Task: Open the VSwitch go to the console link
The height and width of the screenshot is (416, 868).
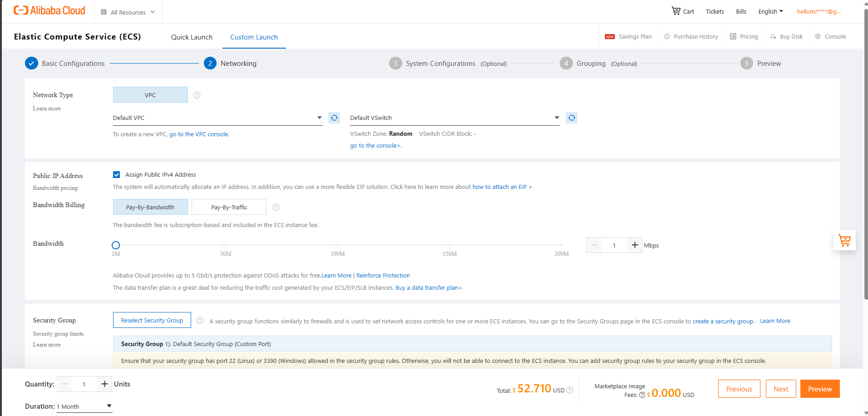Action: pos(375,146)
